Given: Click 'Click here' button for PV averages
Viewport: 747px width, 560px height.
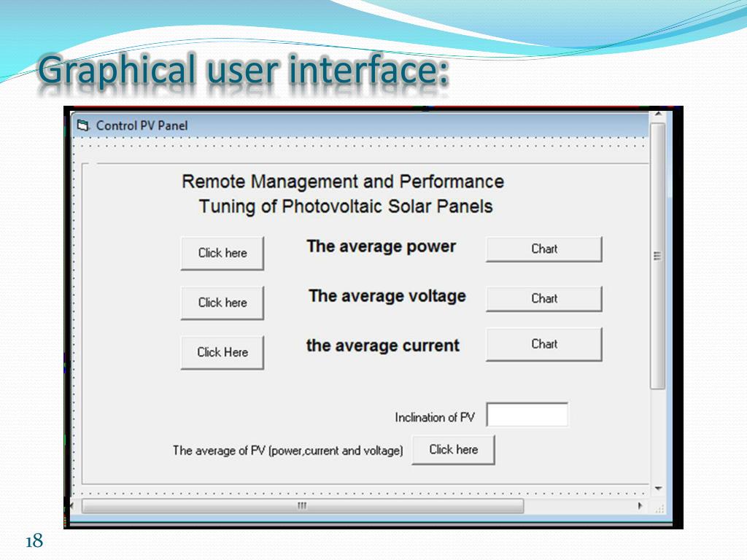Looking at the screenshot, I should click(x=453, y=449).
